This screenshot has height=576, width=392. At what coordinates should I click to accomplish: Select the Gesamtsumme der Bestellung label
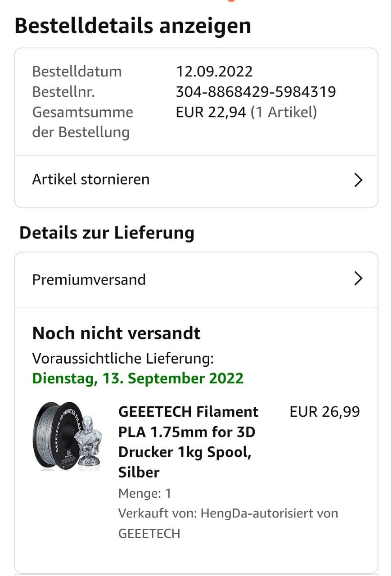pos(82,122)
